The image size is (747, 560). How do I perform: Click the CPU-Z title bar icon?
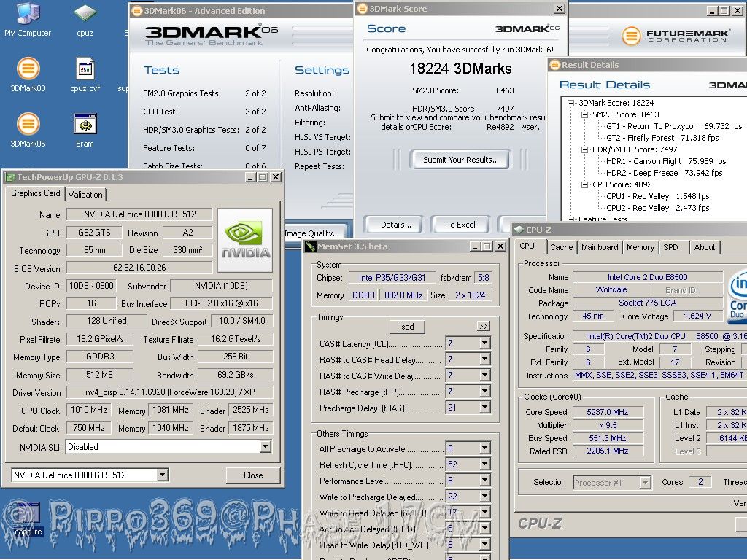[519, 230]
